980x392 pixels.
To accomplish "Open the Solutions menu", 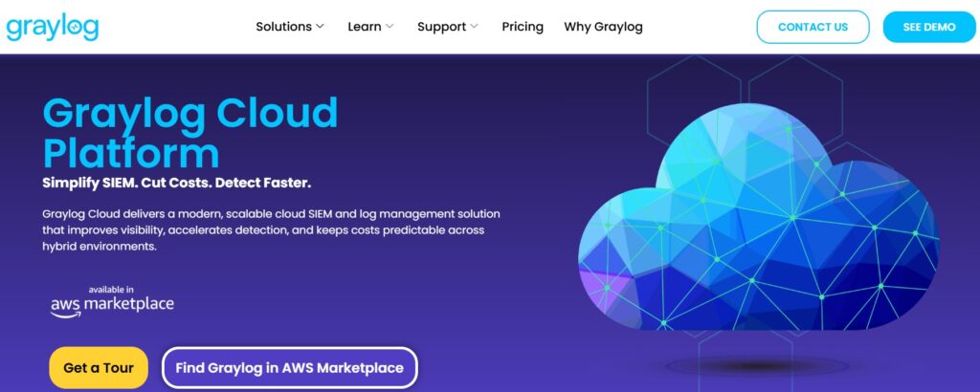I will pyautogui.click(x=283, y=27).
